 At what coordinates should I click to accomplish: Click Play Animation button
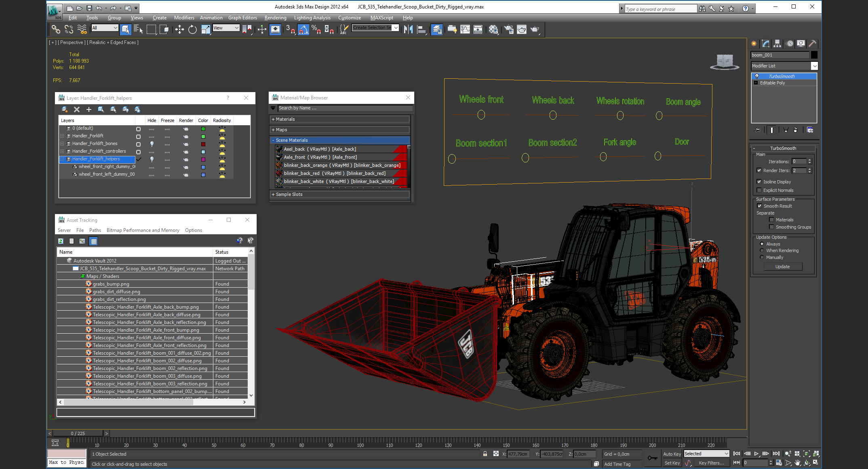click(x=756, y=454)
